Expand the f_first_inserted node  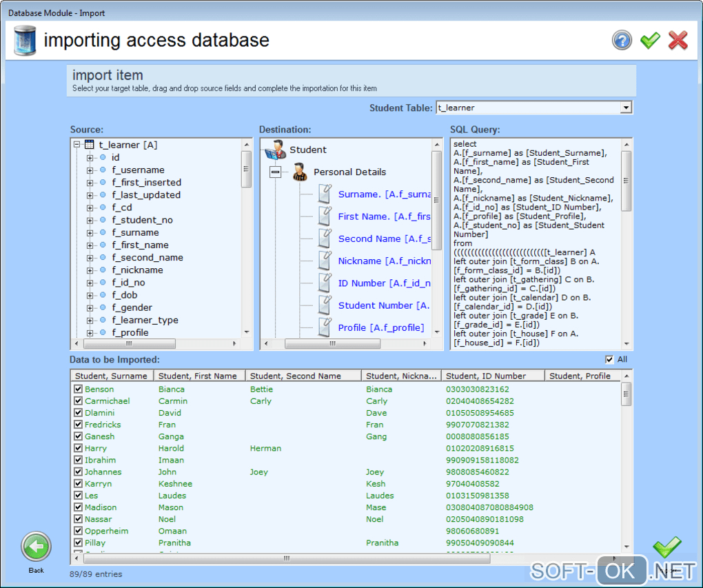pos(90,183)
